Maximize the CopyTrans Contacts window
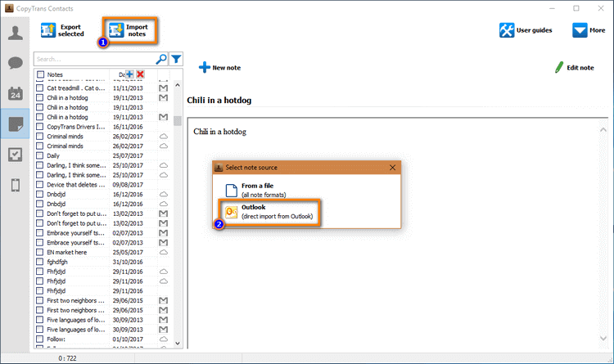 (x=576, y=8)
